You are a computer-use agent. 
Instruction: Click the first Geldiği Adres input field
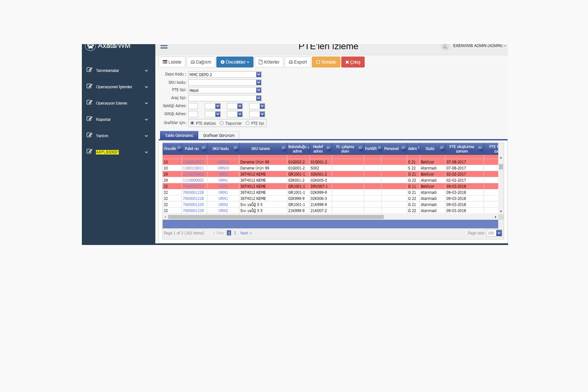193,106
